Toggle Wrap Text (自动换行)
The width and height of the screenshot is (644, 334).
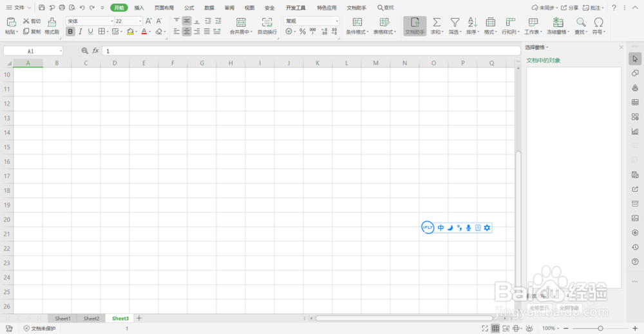coord(267,26)
